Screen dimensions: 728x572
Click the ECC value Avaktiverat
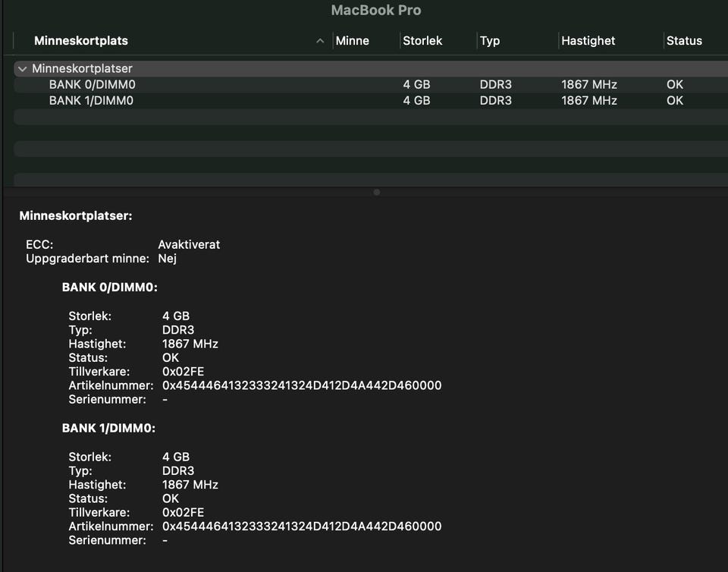coord(189,245)
